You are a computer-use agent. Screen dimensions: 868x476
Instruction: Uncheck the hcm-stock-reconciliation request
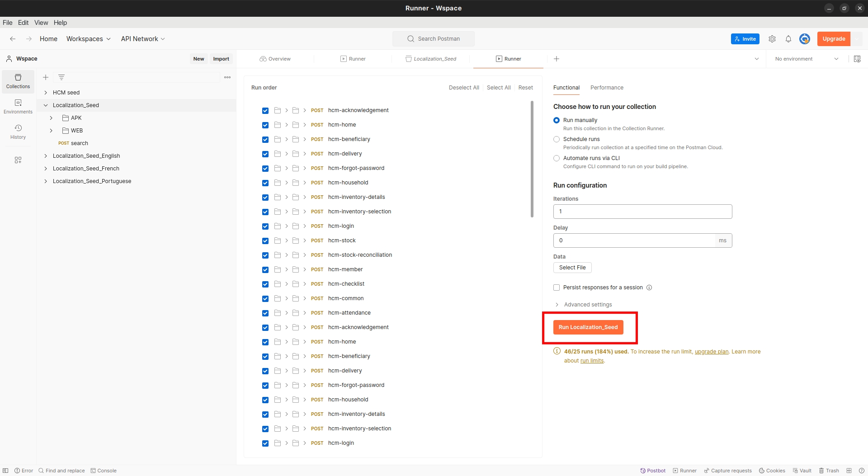point(265,255)
